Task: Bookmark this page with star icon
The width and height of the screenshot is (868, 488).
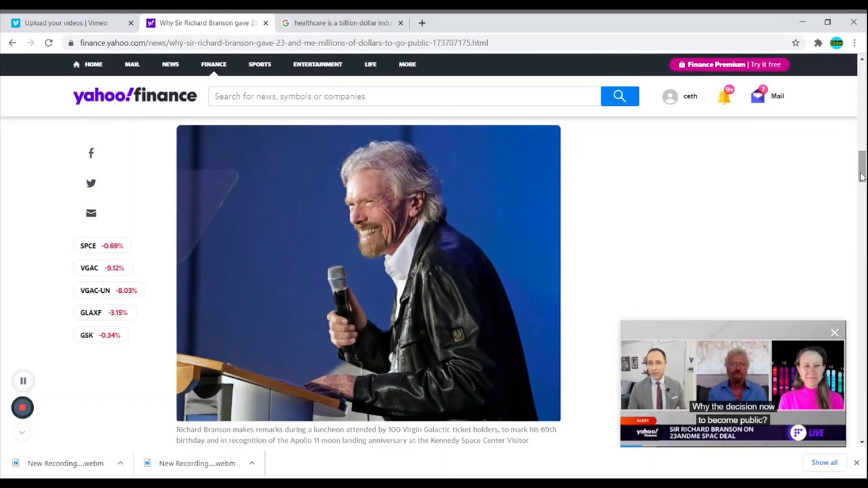Action: click(795, 43)
